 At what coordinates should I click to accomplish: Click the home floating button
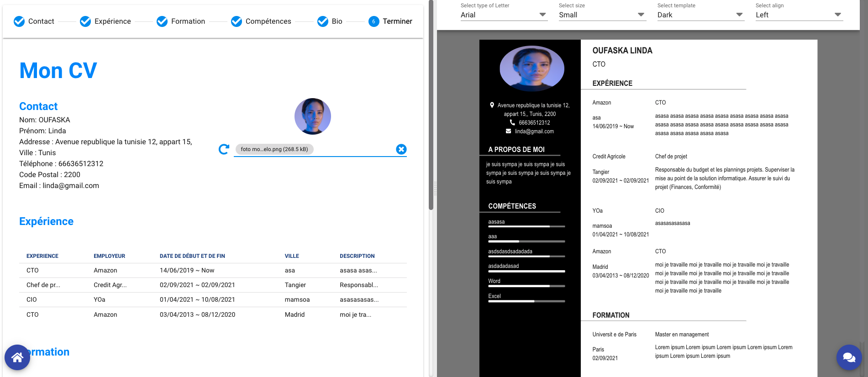coord(17,357)
